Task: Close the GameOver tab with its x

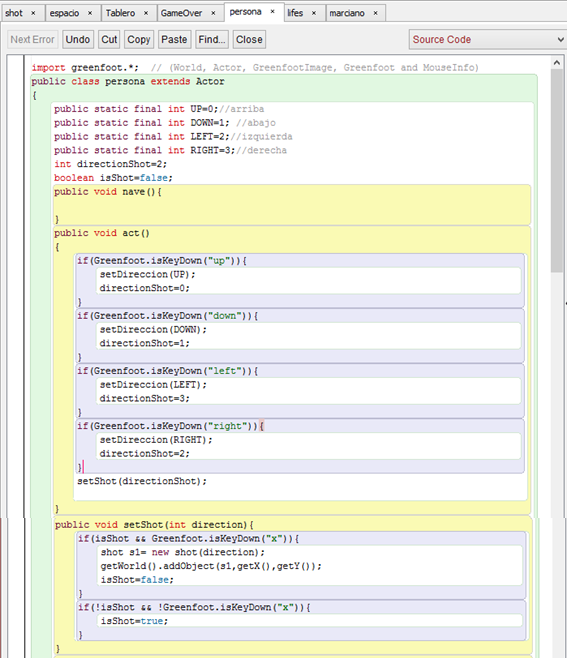Action: pos(213,13)
